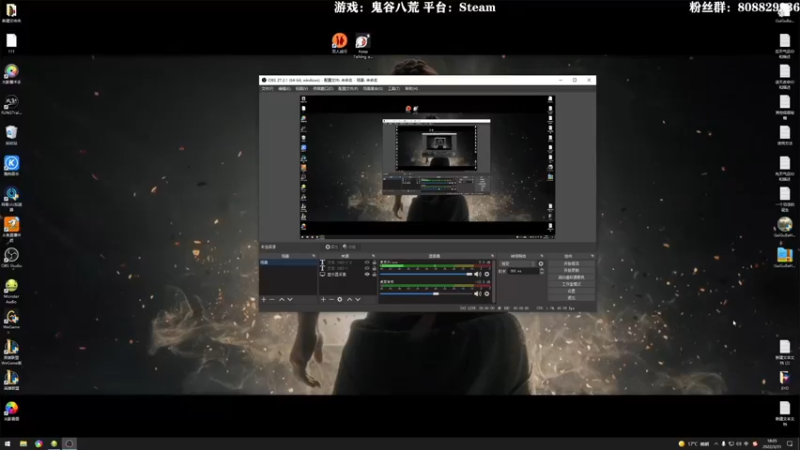
Task: Open the Help menu in OBS
Action: 411,89
